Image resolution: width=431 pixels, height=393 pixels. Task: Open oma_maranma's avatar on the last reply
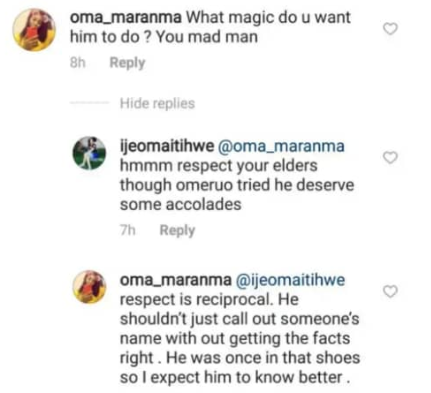89,287
